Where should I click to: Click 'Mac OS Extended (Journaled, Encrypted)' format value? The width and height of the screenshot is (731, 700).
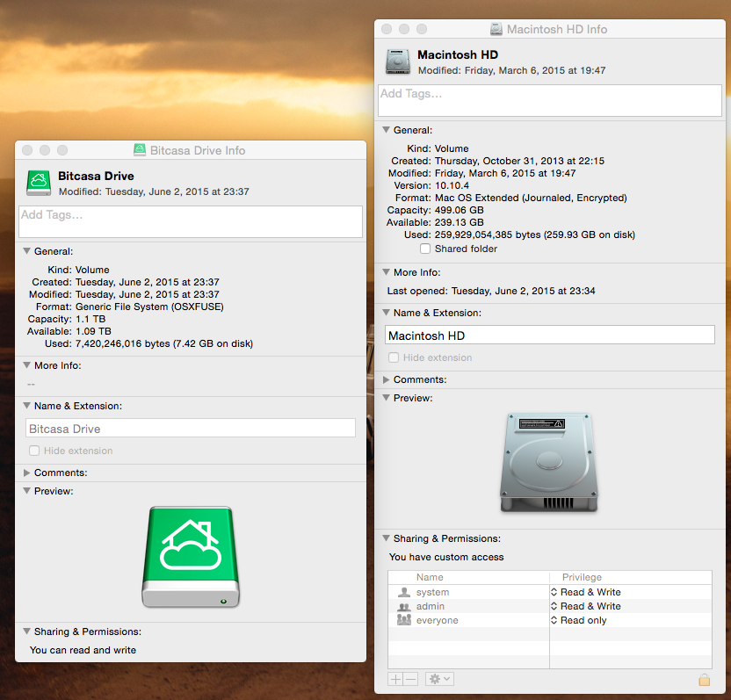click(531, 198)
